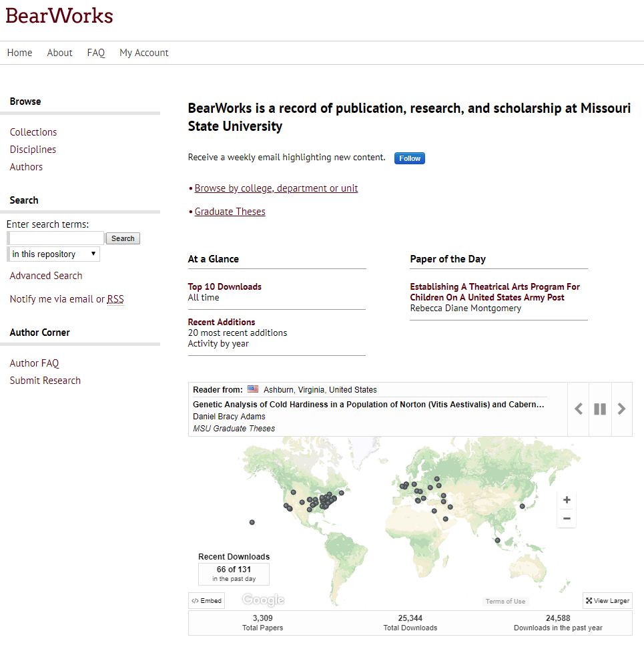The width and height of the screenshot is (644, 645).
Task: Click the search terms input field
Action: click(56, 238)
